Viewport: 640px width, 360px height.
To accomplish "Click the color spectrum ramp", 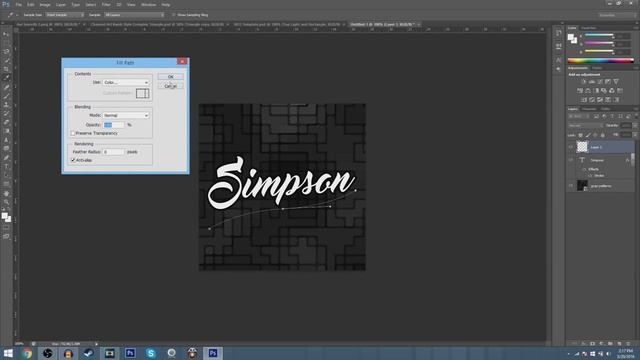I will point(600,61).
